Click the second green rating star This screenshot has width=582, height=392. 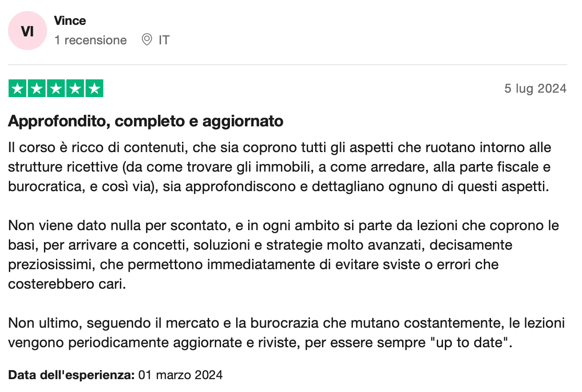(x=36, y=88)
